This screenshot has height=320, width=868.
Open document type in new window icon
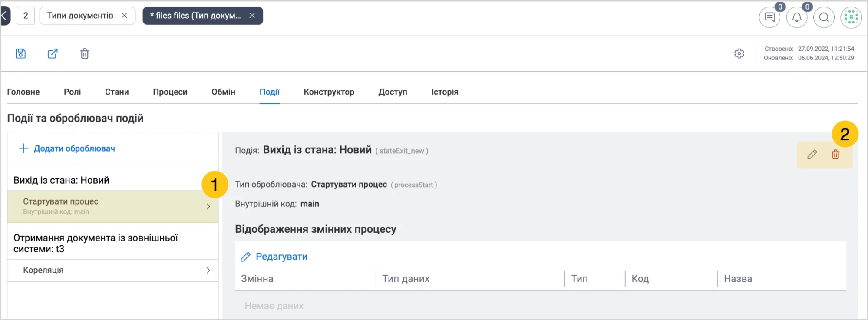pos(53,54)
